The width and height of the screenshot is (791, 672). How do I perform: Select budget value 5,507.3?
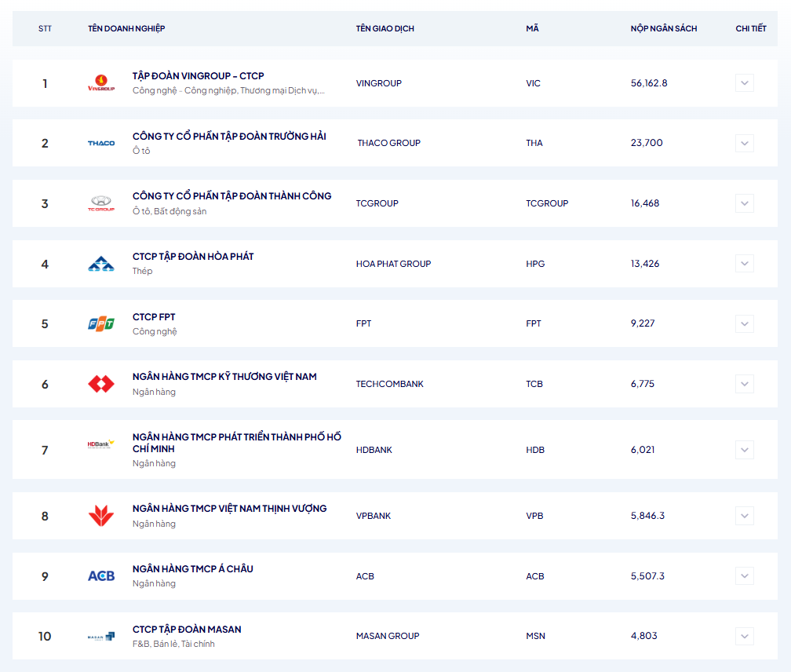tap(647, 576)
